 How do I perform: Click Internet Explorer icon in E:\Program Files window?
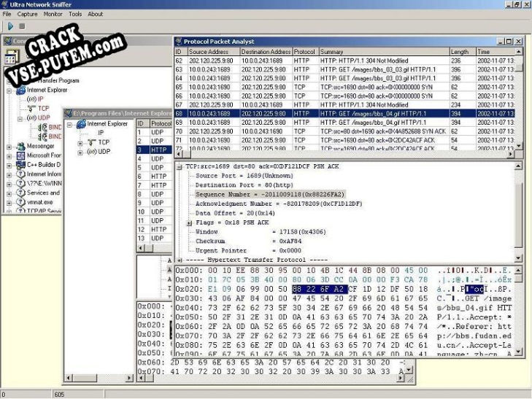(x=81, y=124)
